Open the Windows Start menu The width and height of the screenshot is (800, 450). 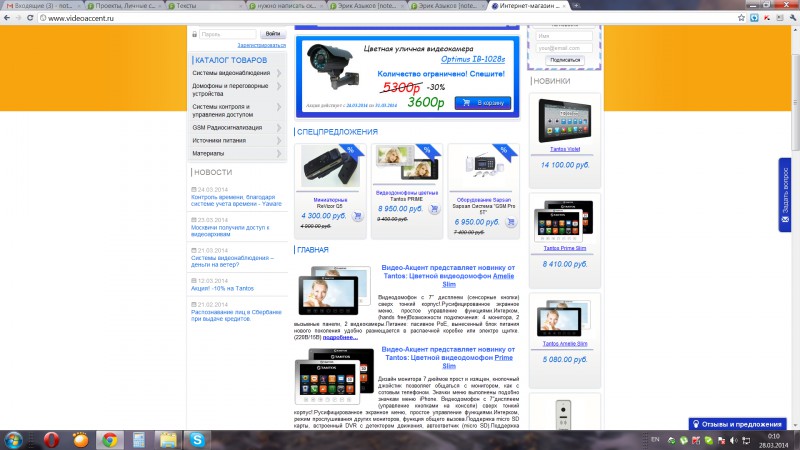point(13,439)
